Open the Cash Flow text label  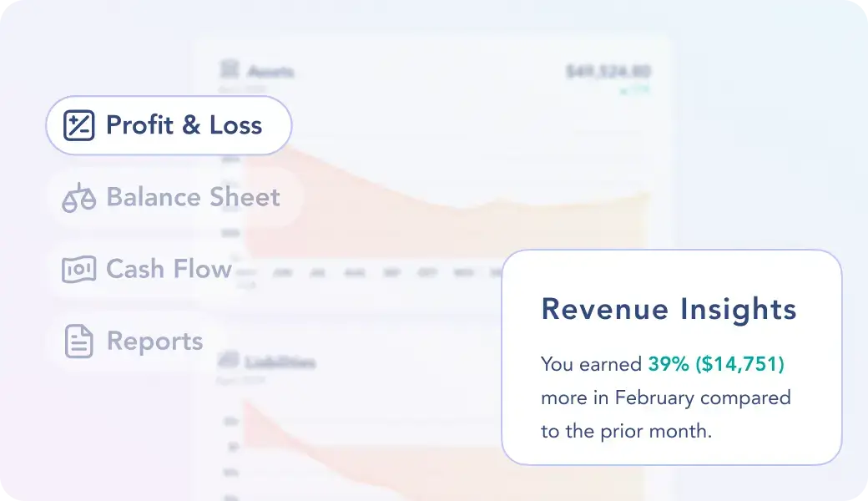(169, 270)
